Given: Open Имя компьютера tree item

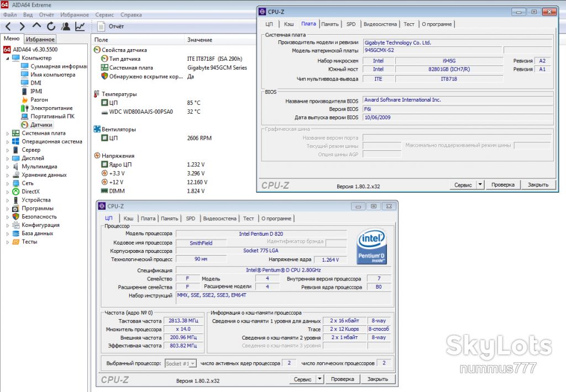Looking at the screenshot, I should 48,75.
